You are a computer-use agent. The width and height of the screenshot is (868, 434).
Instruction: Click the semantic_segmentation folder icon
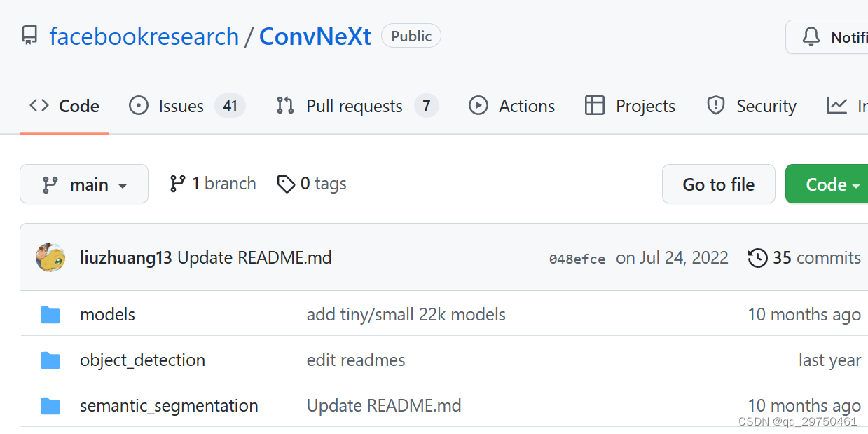[x=50, y=406]
